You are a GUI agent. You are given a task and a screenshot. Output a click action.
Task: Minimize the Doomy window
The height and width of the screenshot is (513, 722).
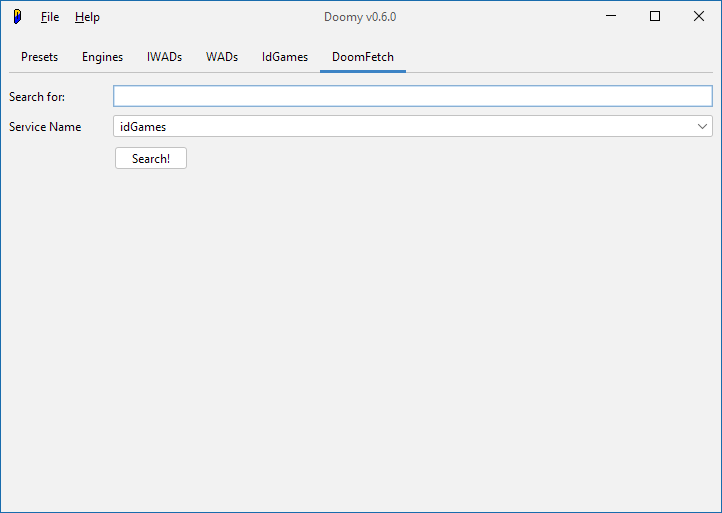click(609, 16)
